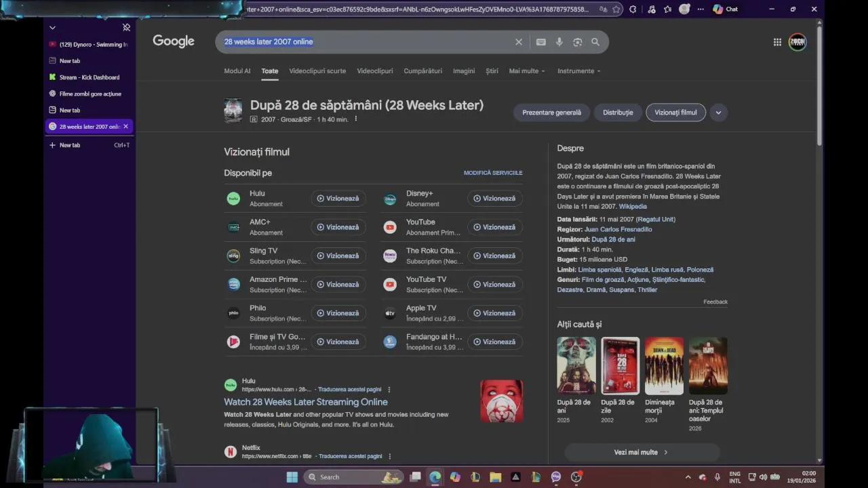
Task: Open Hulu result options menu dots
Action: [x=389, y=390]
